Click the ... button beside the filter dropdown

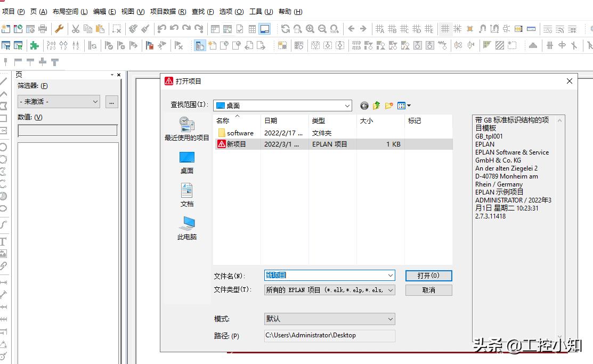111,102
